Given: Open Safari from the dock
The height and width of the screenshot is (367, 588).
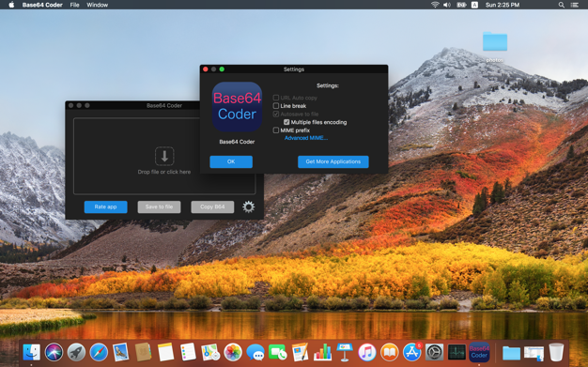Looking at the screenshot, I should pyautogui.click(x=99, y=352).
